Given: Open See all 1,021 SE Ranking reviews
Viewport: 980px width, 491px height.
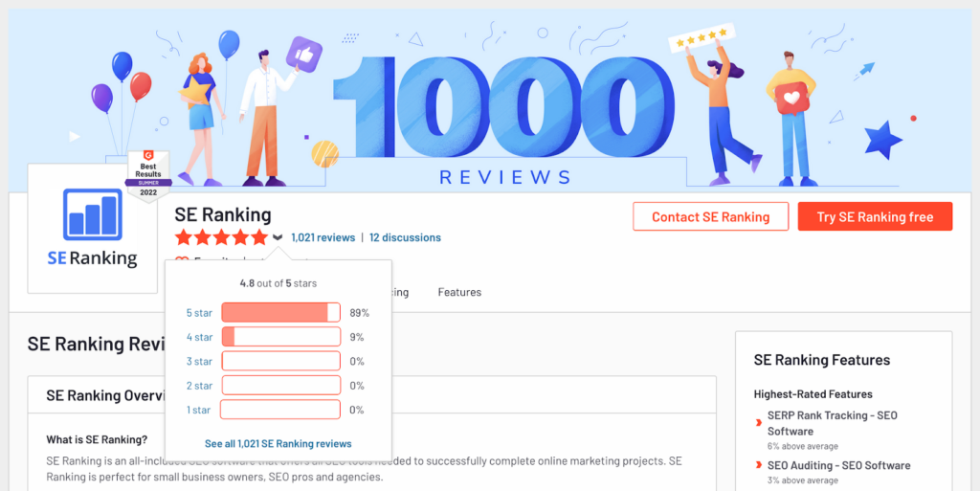Looking at the screenshot, I should (278, 443).
